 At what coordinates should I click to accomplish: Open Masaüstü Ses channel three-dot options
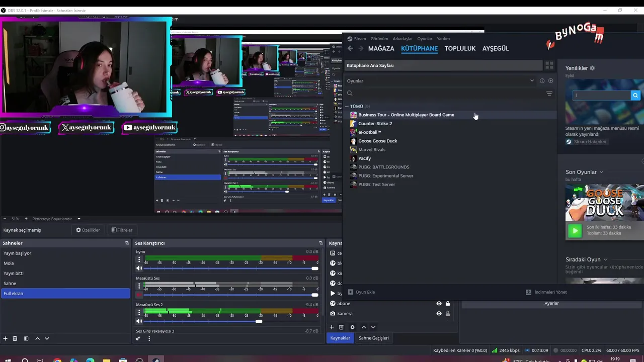click(x=139, y=287)
